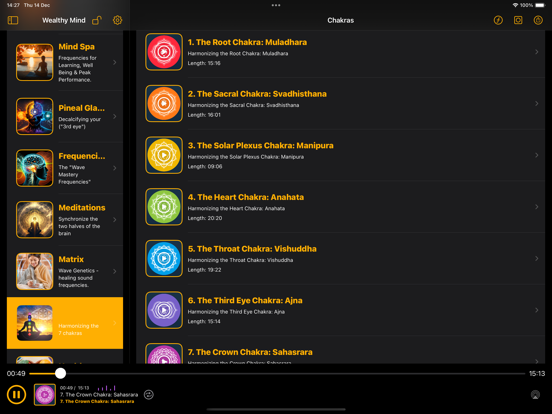Tap the three-dot multitasking menu
Screen dimensions: 552x414
click(x=276, y=5)
